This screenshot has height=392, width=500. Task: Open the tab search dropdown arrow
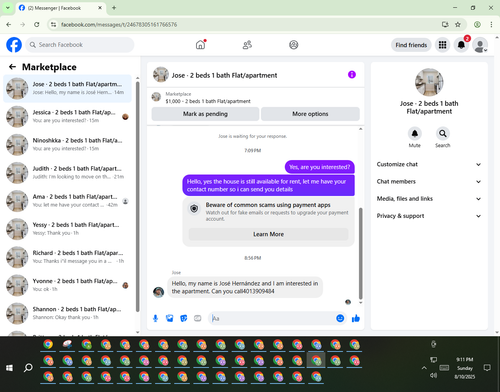click(8, 8)
